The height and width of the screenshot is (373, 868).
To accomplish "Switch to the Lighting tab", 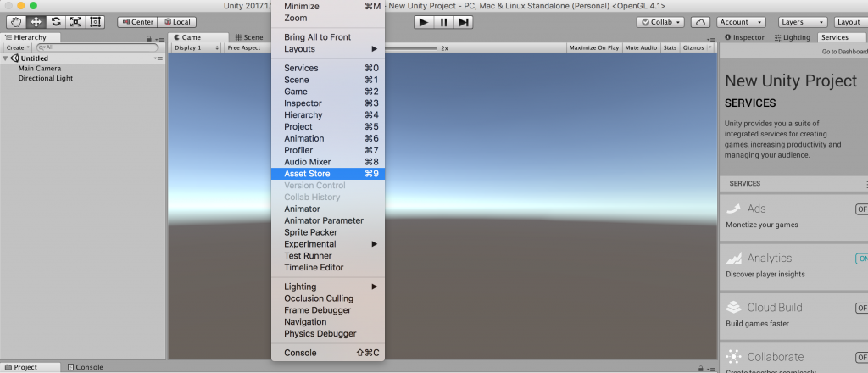I will pyautogui.click(x=793, y=37).
